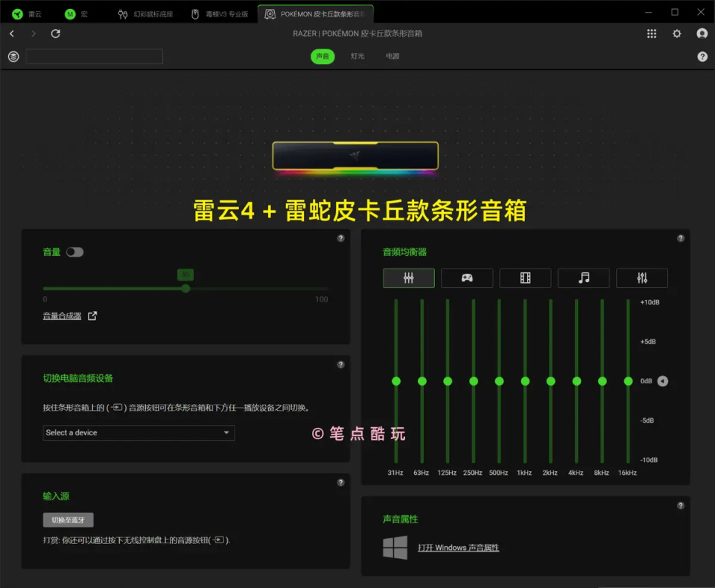
Task: Open the Select a device dropdown
Action: click(x=139, y=432)
